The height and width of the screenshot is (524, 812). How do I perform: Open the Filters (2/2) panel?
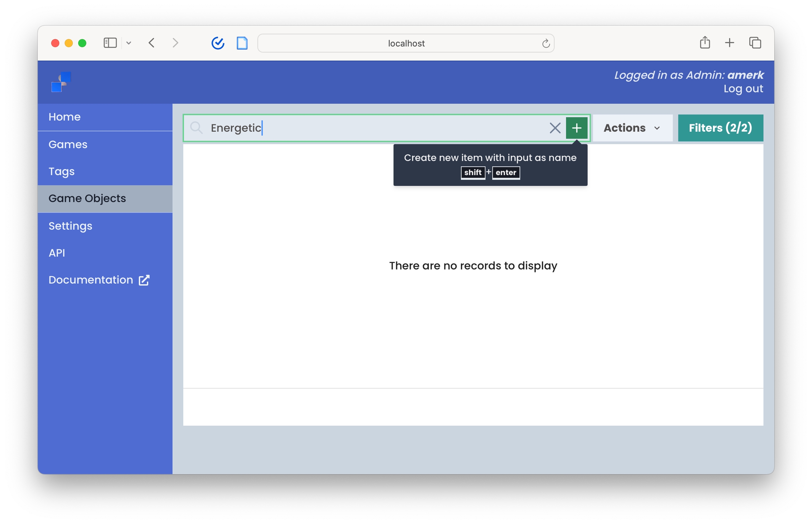[x=720, y=128]
